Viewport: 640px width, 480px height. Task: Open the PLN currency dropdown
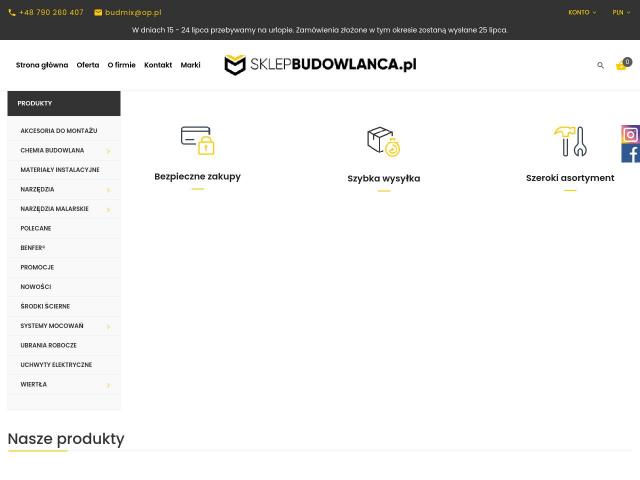pos(621,13)
